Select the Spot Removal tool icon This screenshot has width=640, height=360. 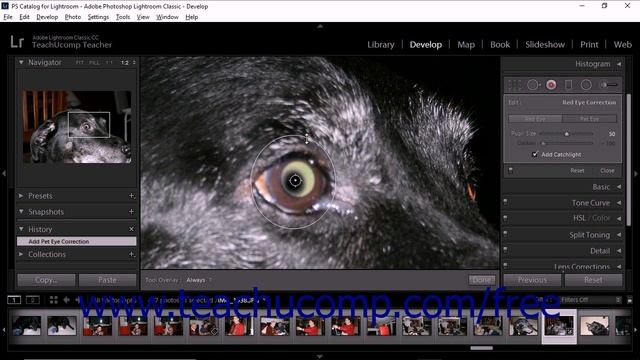pyautogui.click(x=533, y=85)
